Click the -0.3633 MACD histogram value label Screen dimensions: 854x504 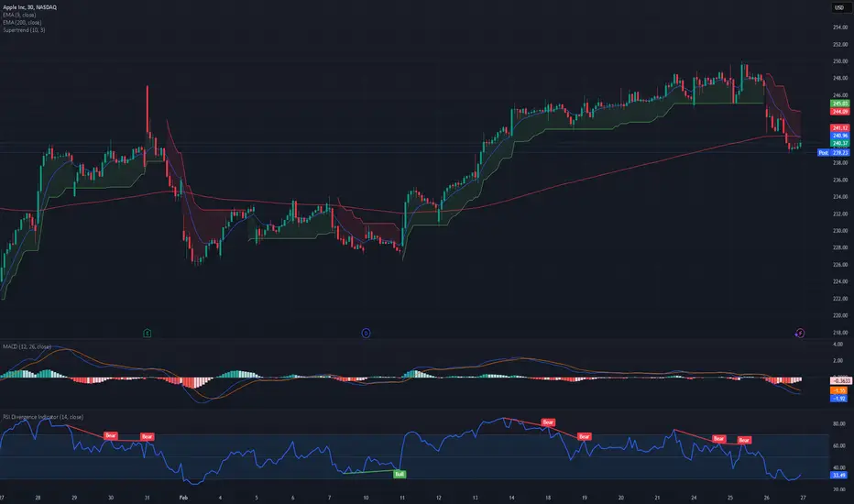[841, 381]
